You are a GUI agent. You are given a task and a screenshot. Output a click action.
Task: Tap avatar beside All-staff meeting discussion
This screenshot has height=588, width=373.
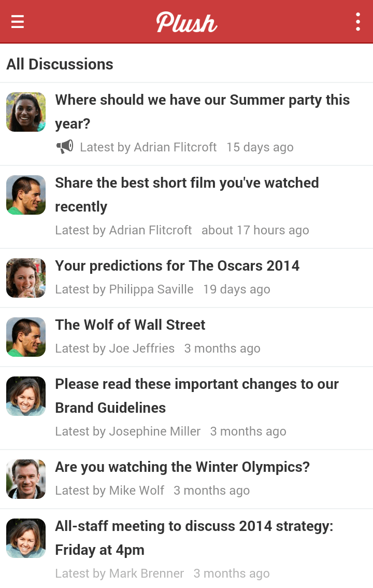click(x=26, y=538)
